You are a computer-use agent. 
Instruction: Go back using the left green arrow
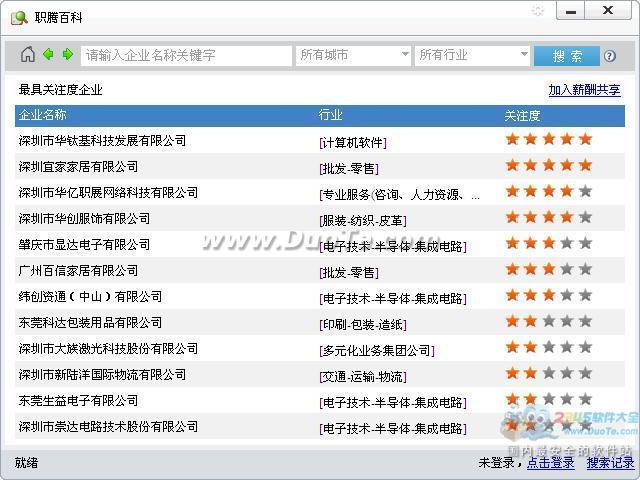coord(48,55)
